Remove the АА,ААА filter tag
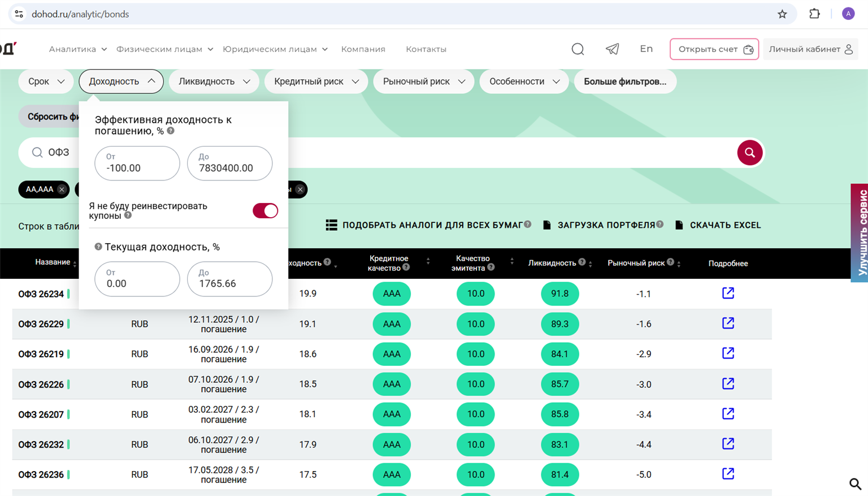 click(x=62, y=189)
